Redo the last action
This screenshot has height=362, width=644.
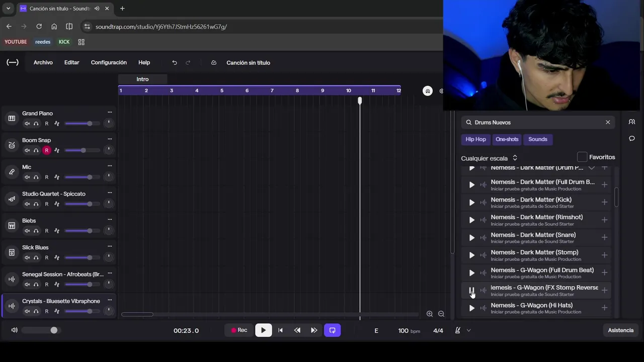click(188, 62)
